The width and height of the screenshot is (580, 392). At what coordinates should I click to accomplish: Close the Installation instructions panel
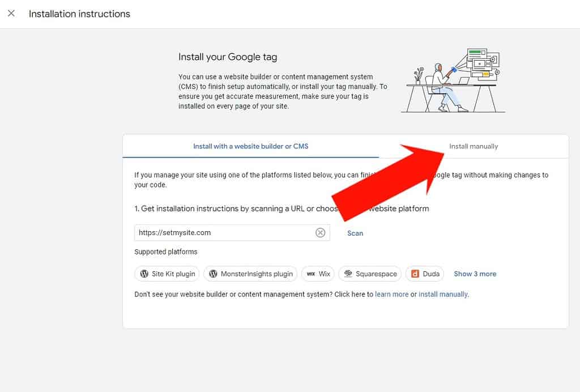(x=11, y=14)
